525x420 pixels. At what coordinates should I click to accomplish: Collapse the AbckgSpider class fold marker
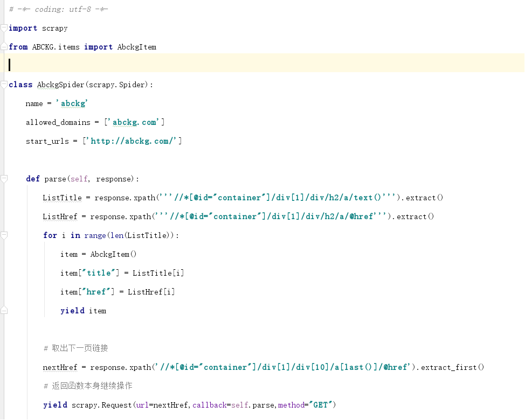tap(4, 85)
